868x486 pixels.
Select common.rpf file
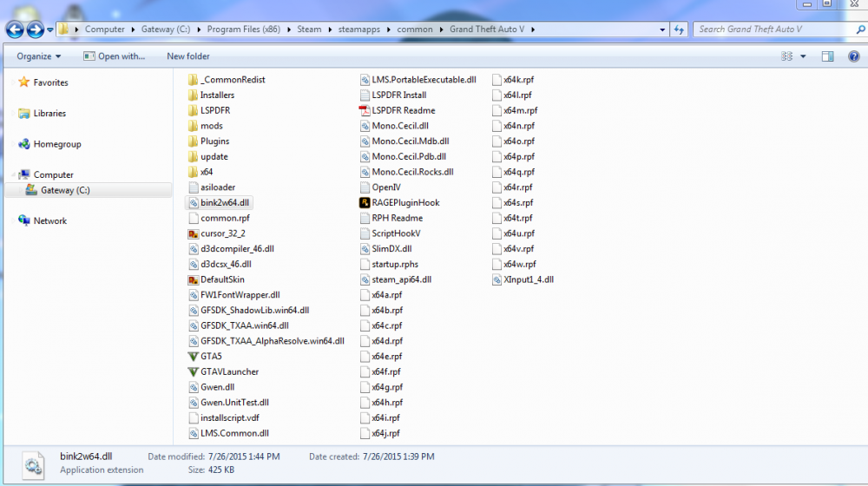click(220, 218)
